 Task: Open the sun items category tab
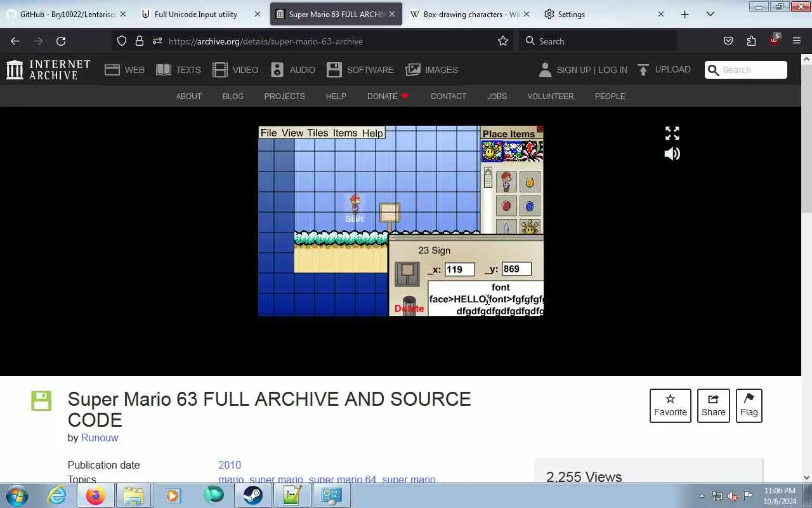pyautogui.click(x=492, y=151)
